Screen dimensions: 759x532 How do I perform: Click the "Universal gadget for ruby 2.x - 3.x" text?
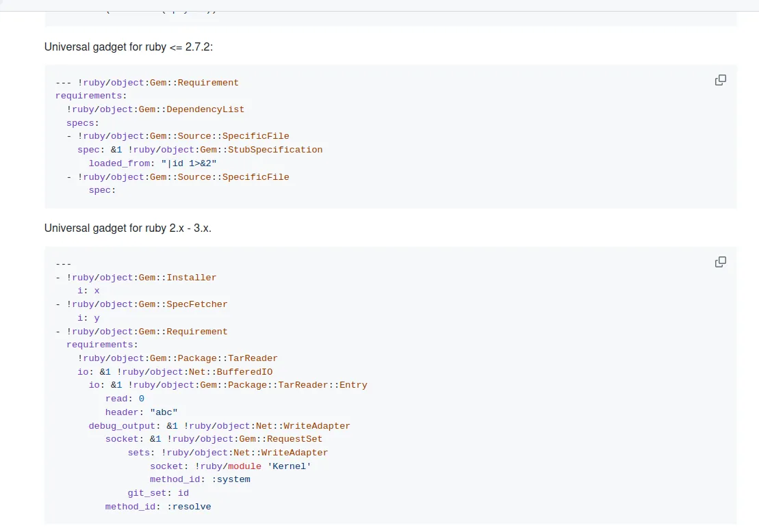click(128, 228)
